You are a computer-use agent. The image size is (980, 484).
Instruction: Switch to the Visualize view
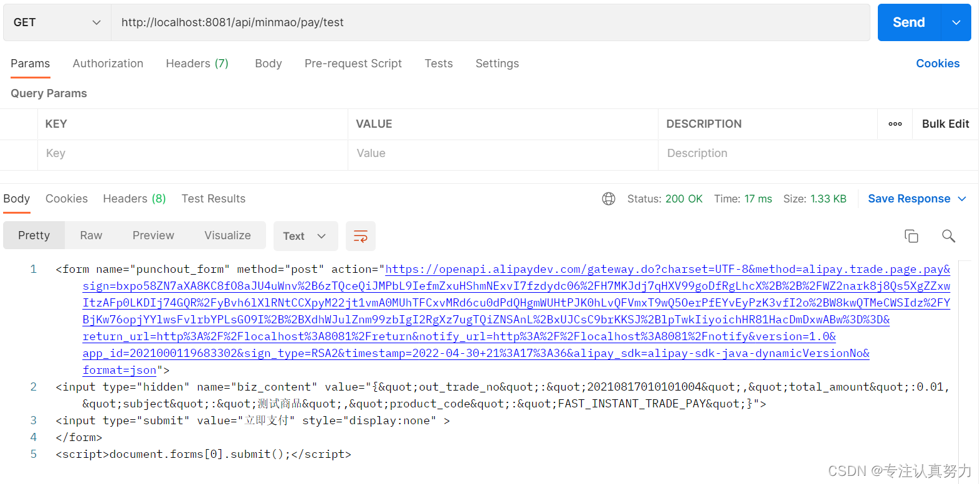point(227,235)
